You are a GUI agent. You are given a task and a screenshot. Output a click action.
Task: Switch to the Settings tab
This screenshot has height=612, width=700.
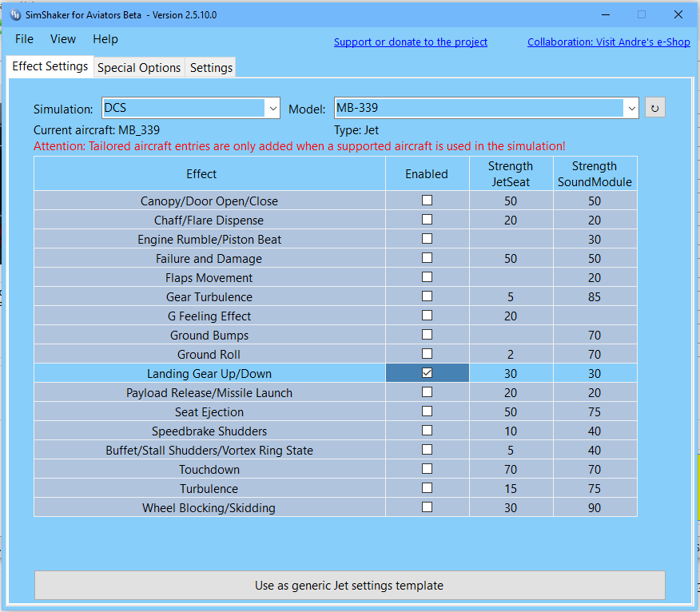click(x=211, y=68)
